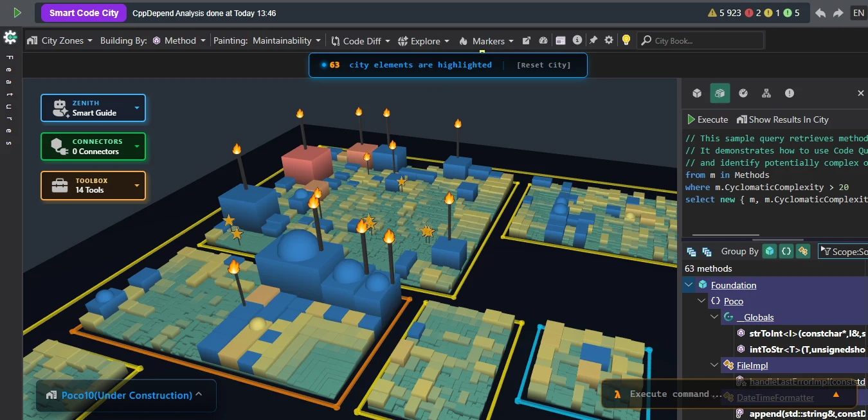The height and width of the screenshot is (420, 868).
Task: Click Show Results In City button
Action: [x=782, y=119]
